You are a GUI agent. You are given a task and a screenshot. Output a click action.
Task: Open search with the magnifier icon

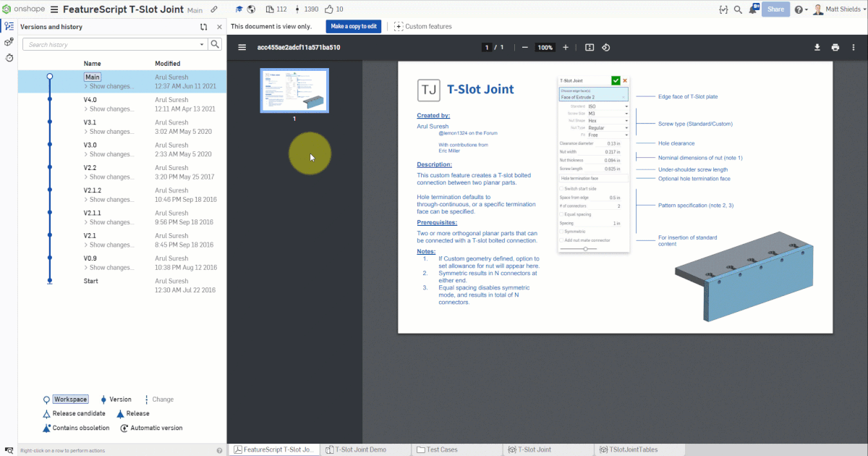point(736,9)
